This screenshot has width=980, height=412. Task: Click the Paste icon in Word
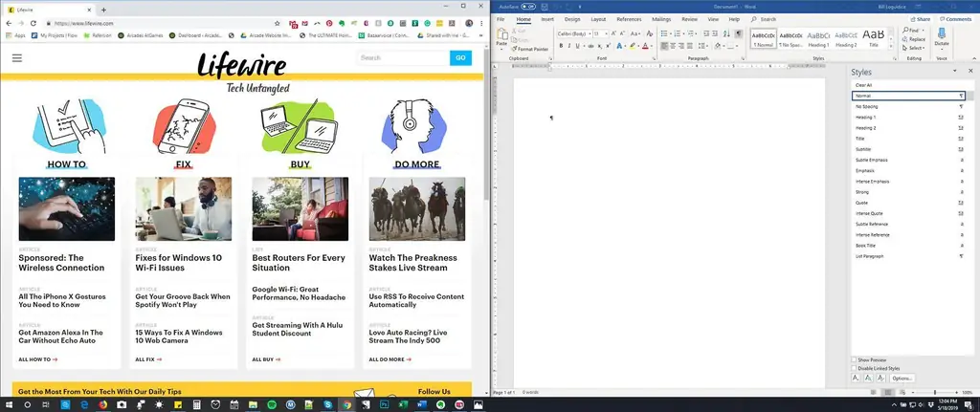pyautogui.click(x=501, y=35)
